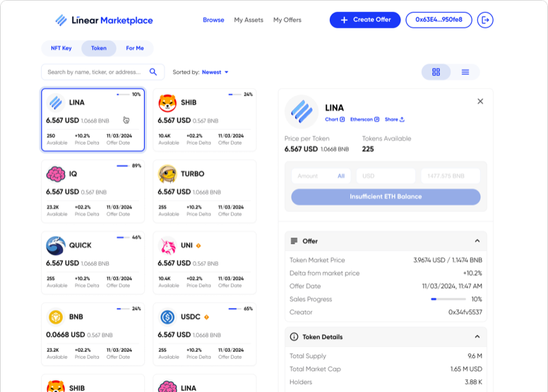This screenshot has width=548, height=392.
Task: Select the TURBO offer card
Action: tap(205, 191)
